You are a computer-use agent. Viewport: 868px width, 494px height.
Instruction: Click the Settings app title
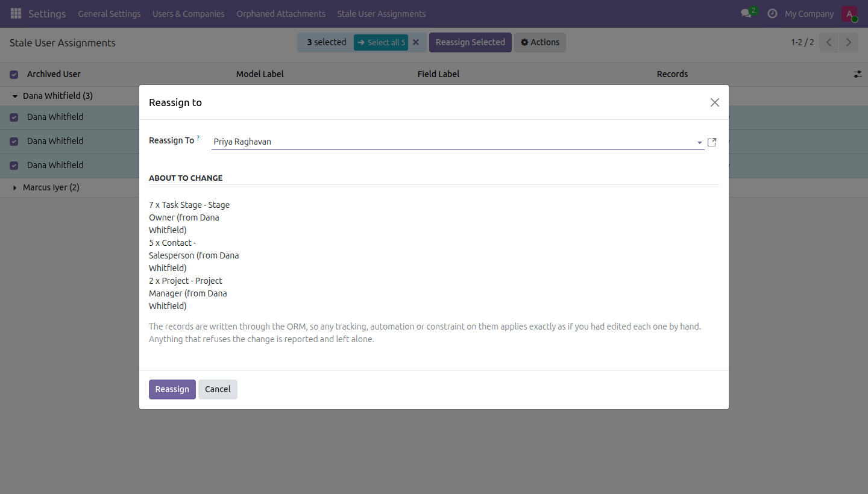(x=47, y=14)
